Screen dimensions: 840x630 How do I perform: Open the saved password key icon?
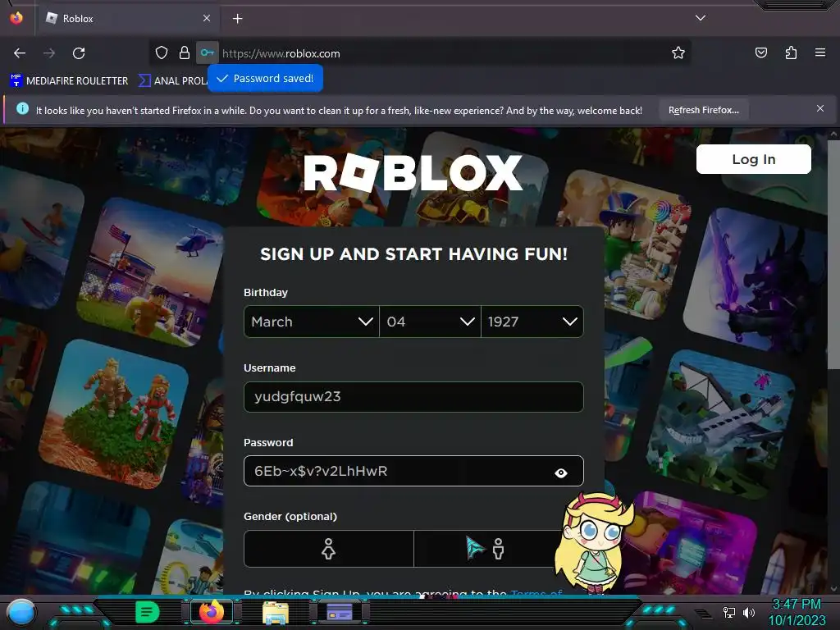(x=208, y=52)
